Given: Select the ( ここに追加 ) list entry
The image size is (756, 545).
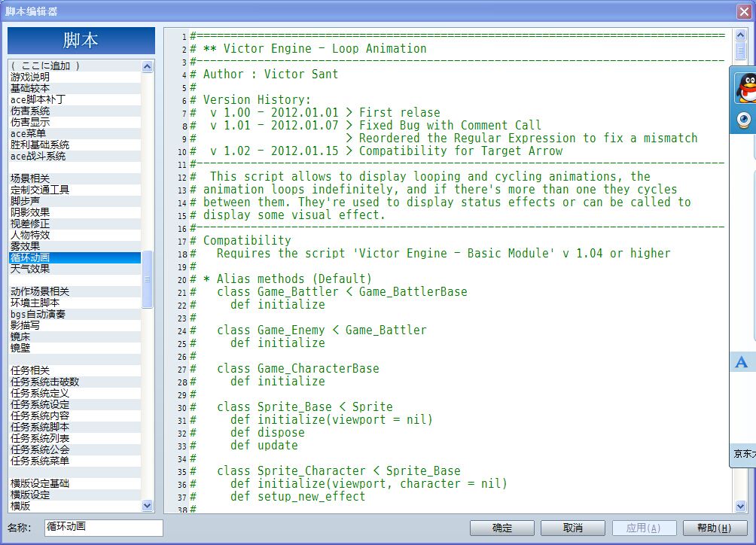Looking at the screenshot, I should click(75, 65).
